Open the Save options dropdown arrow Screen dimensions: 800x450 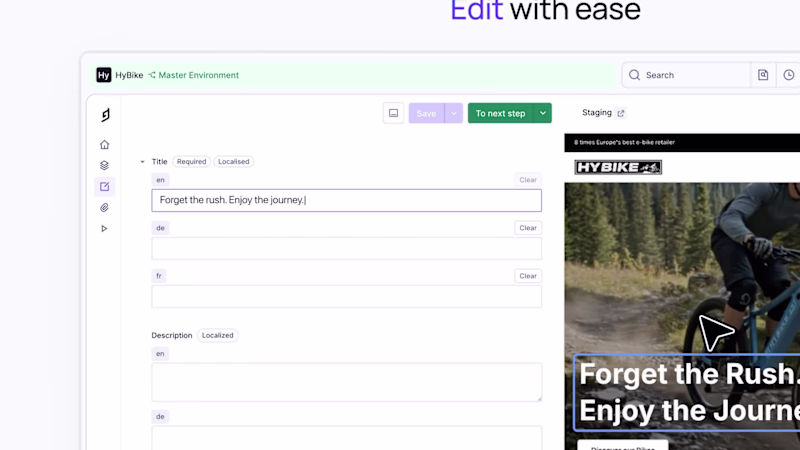454,113
